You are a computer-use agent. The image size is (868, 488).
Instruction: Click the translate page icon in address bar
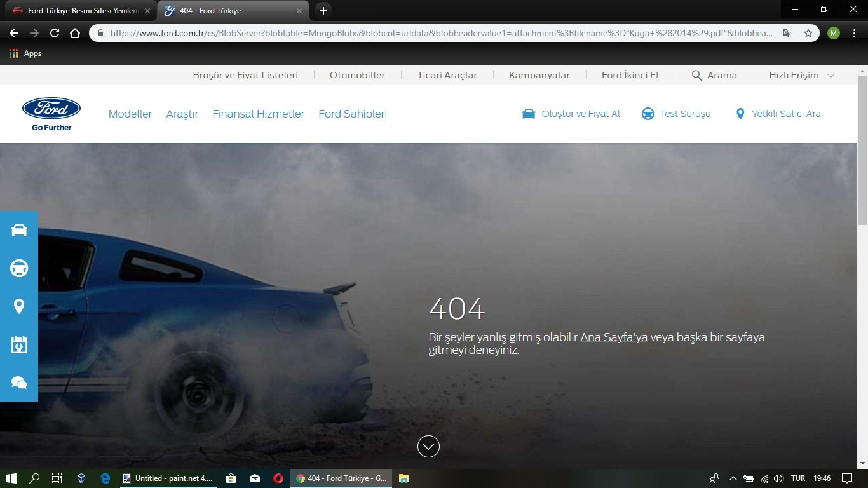788,33
